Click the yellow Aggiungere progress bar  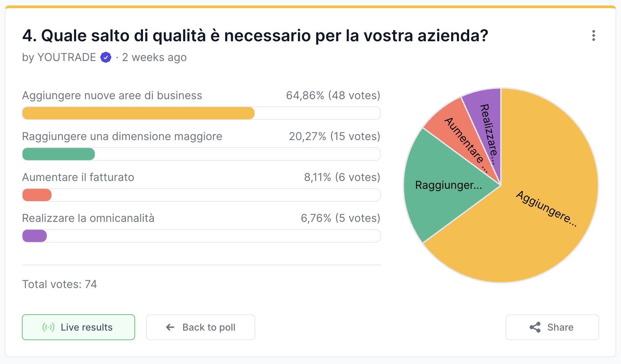click(138, 113)
